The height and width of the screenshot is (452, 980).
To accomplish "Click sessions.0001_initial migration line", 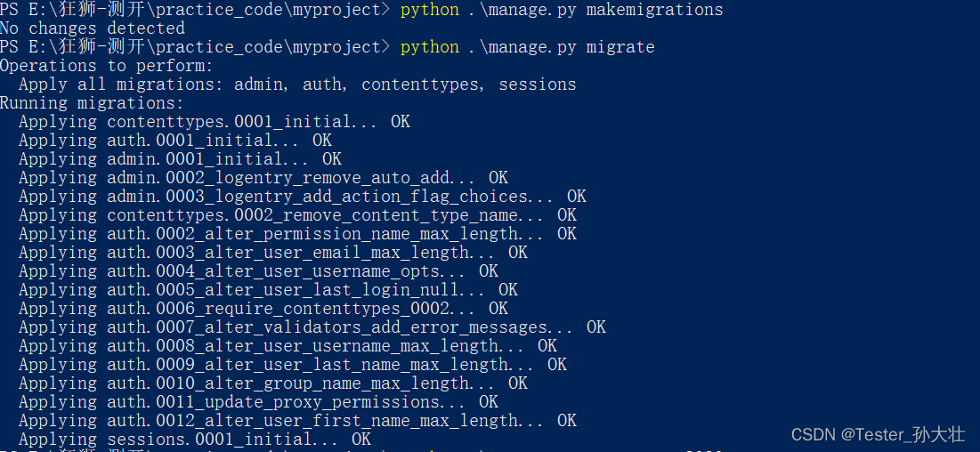I will click(x=194, y=439).
